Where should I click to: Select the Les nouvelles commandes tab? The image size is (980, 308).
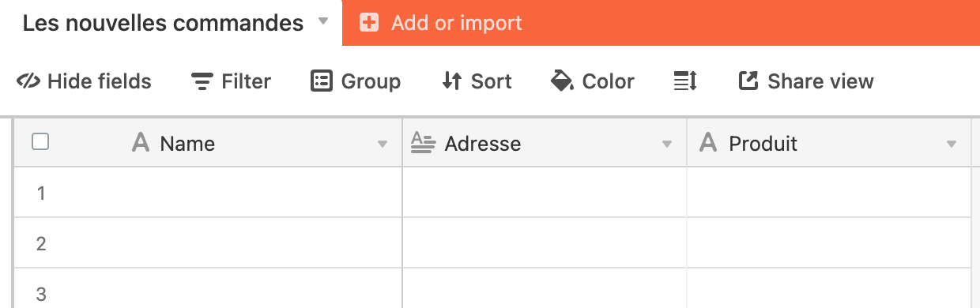(163, 23)
